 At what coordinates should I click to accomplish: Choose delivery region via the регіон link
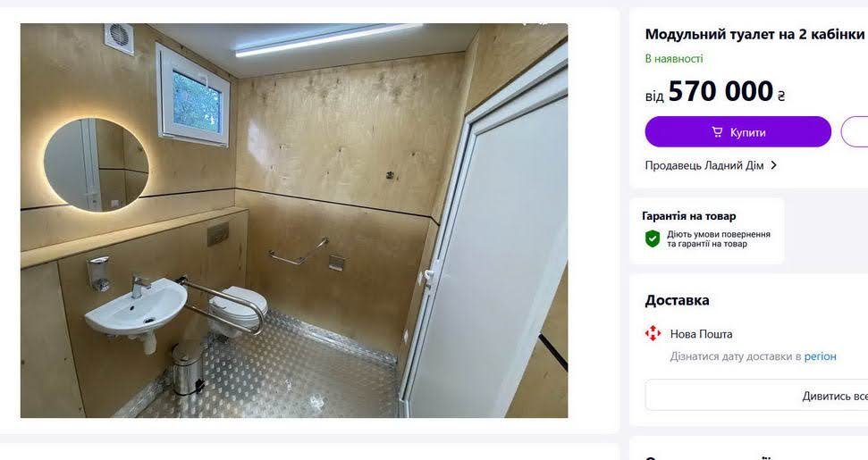click(820, 356)
